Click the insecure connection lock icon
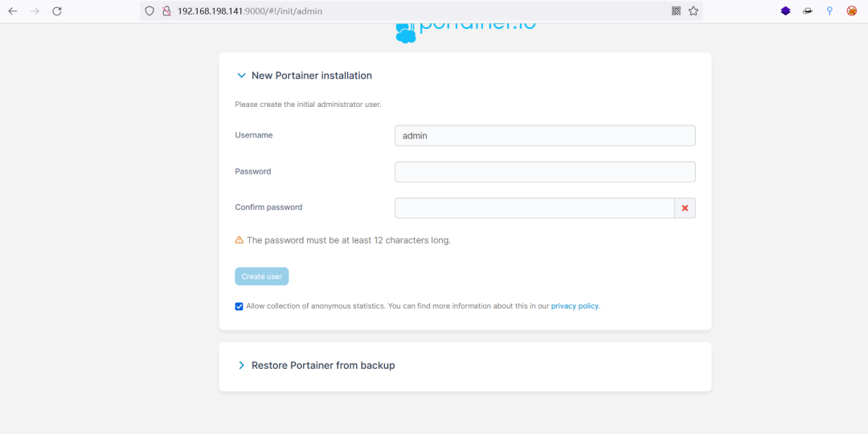The image size is (868, 434). (166, 11)
